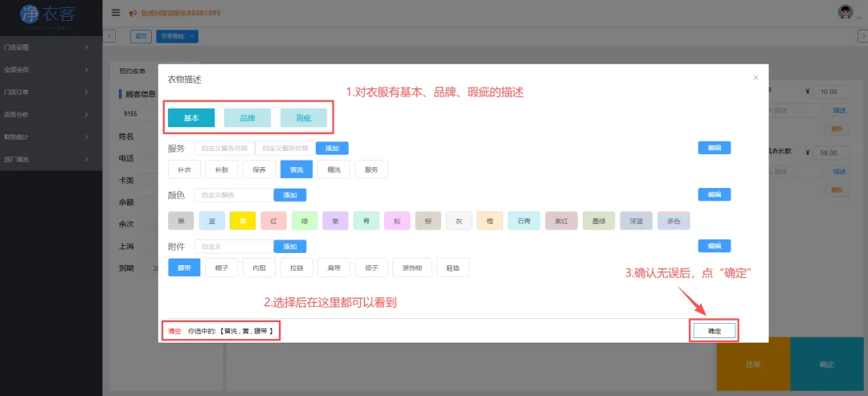Screen dimensions: 868x396
Task: Pick the 多色 color swatch
Action: (x=674, y=221)
